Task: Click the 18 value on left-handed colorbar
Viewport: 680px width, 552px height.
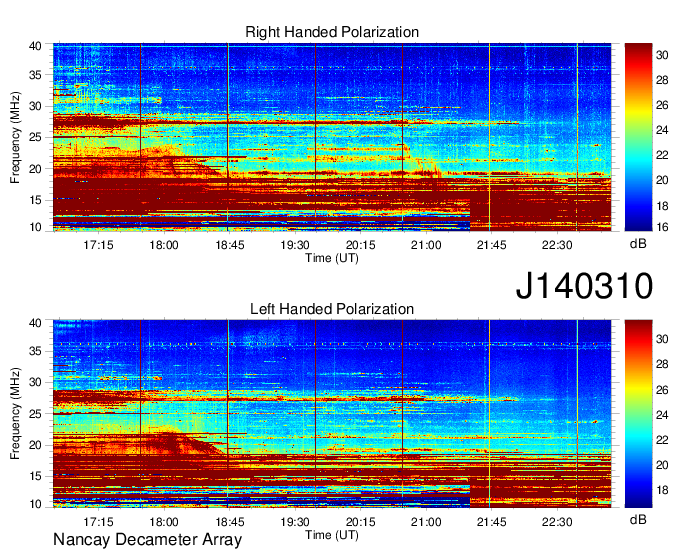Action: [662, 490]
